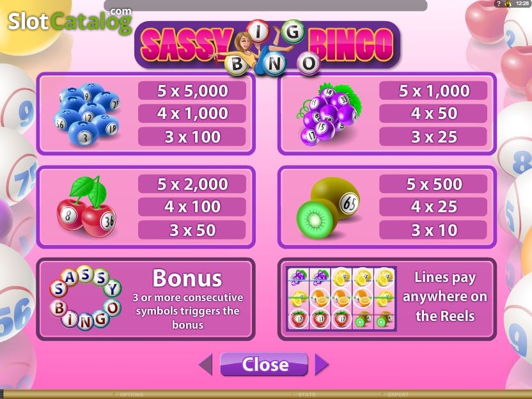Click the Sassy Bingo bonus ring symbol
The image size is (532, 399).
[86, 298]
